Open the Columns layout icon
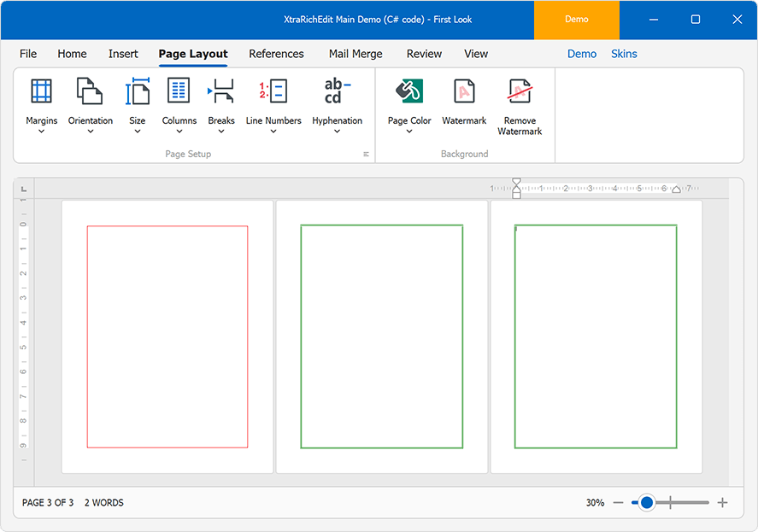The height and width of the screenshot is (532, 758). (179, 91)
